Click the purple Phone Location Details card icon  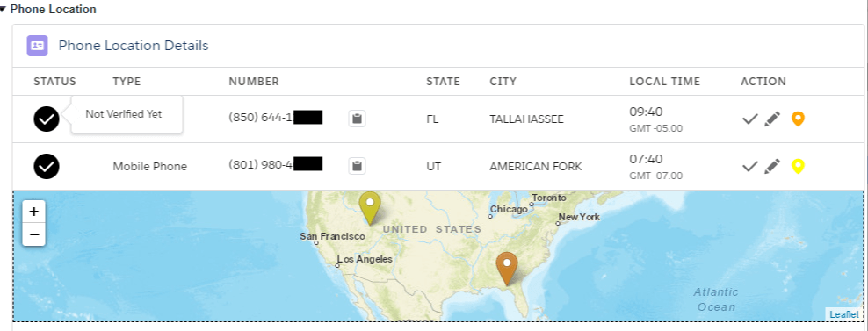pyautogui.click(x=37, y=46)
